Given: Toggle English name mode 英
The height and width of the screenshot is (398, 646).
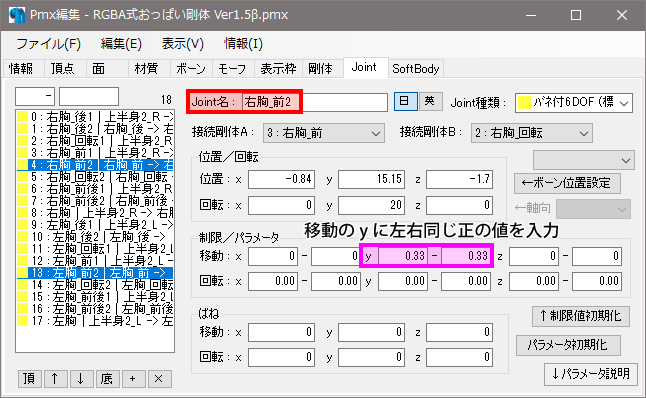Looking at the screenshot, I should pos(430,101).
